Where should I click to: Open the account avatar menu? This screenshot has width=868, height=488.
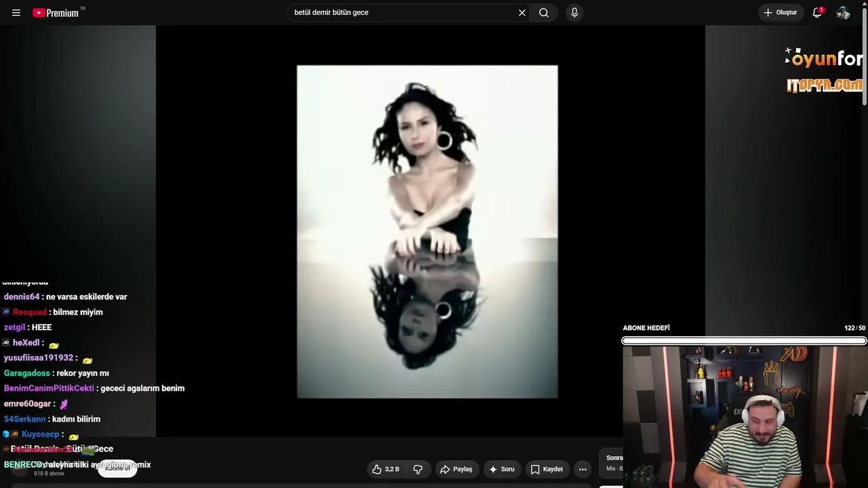point(843,13)
